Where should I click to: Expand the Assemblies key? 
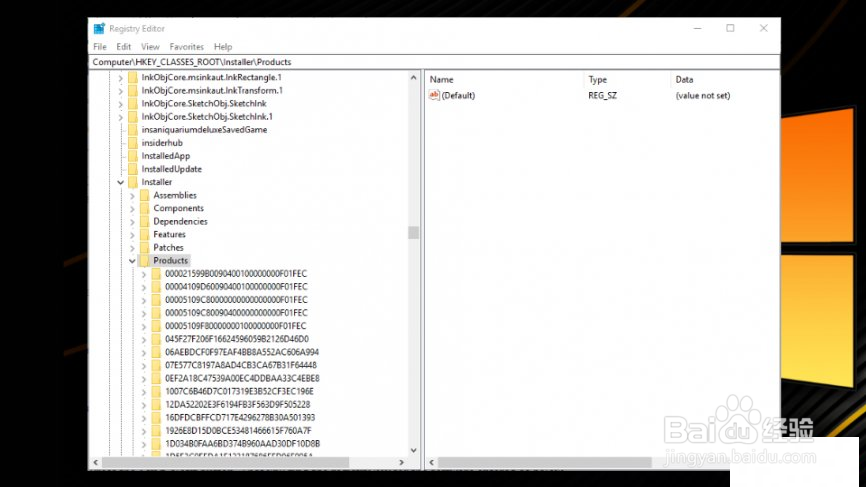coord(132,195)
